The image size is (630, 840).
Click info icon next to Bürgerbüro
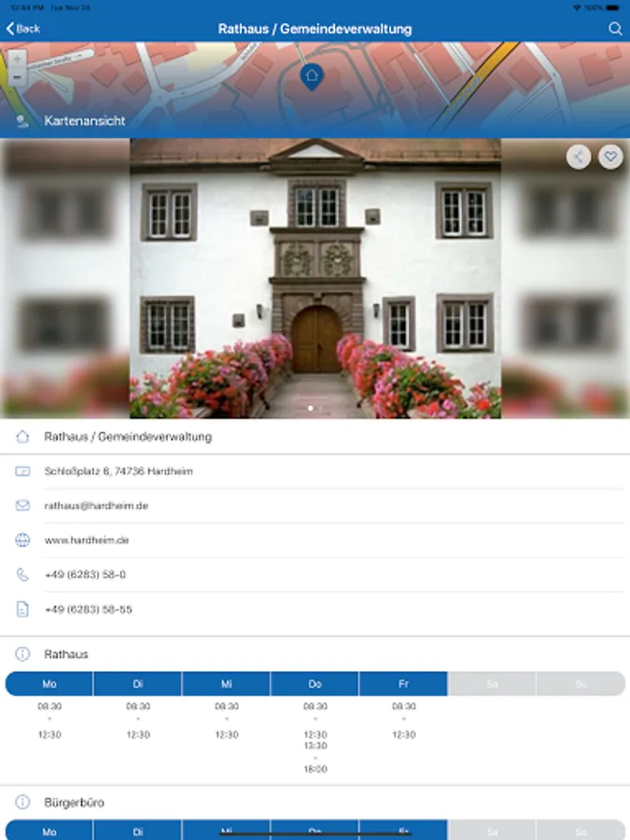pos(22,802)
